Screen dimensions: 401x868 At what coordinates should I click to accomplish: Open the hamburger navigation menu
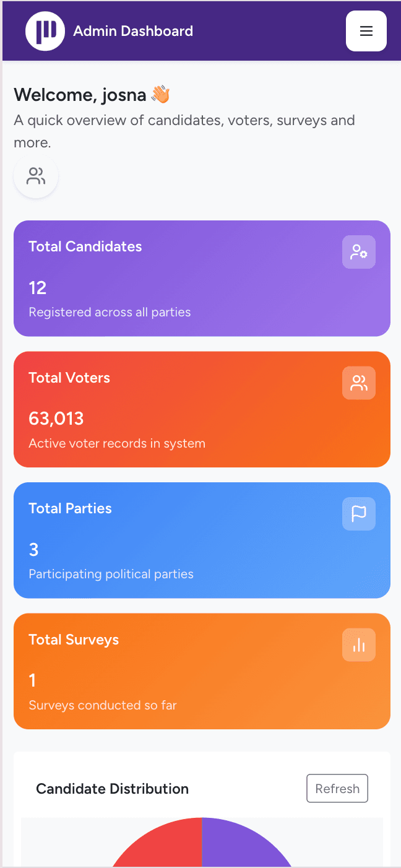click(366, 31)
